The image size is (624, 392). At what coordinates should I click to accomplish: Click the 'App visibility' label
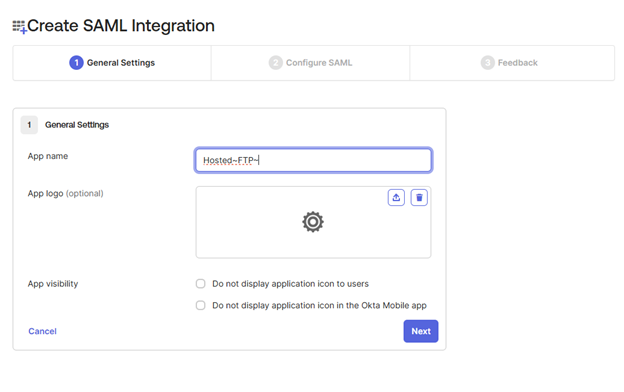point(53,284)
